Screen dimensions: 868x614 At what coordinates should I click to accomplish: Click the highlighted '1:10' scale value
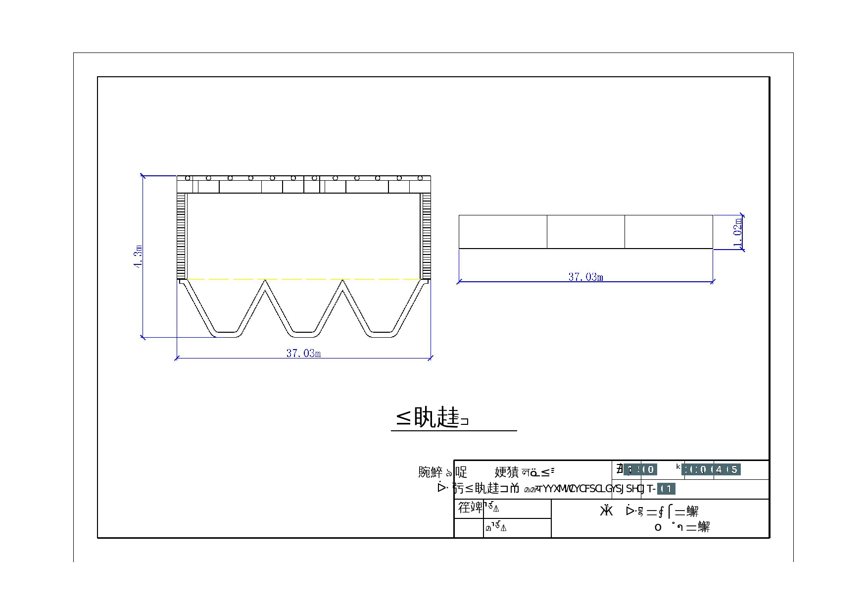pyautogui.click(x=640, y=469)
